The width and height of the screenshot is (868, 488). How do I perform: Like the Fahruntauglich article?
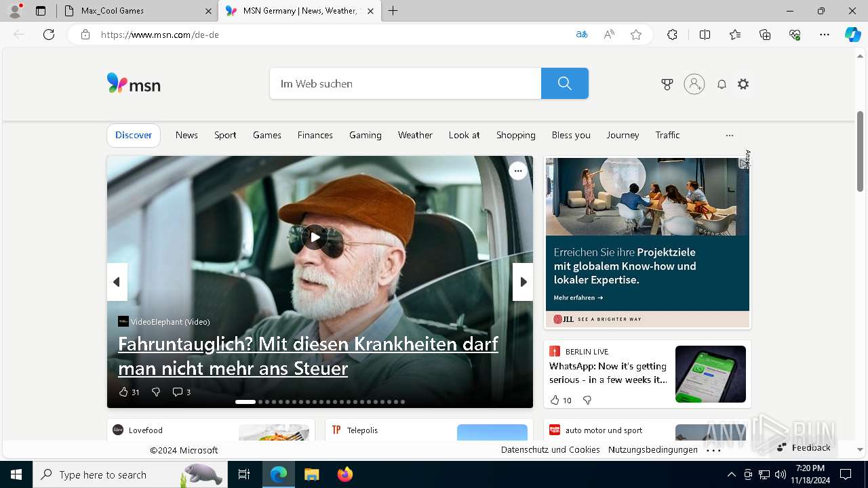pos(128,392)
